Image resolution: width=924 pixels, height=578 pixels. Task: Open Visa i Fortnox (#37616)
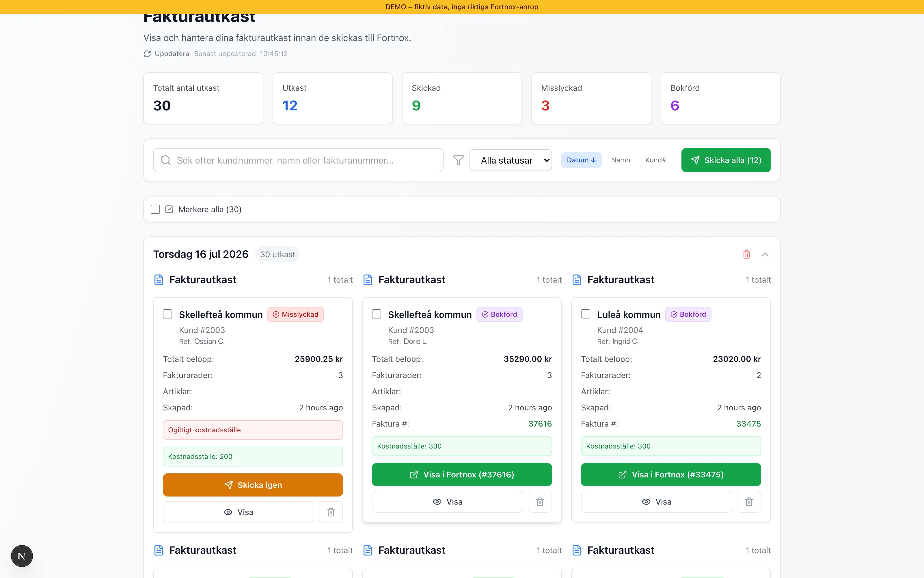tap(462, 475)
